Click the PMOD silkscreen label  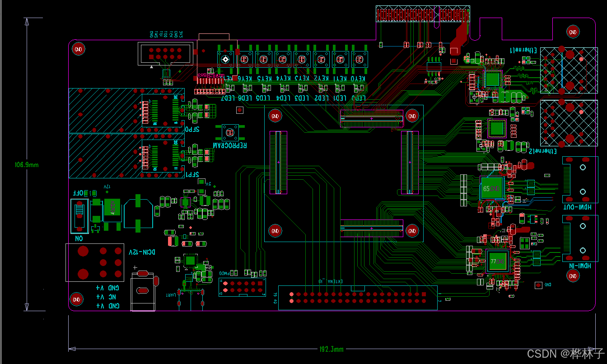(x=224, y=274)
